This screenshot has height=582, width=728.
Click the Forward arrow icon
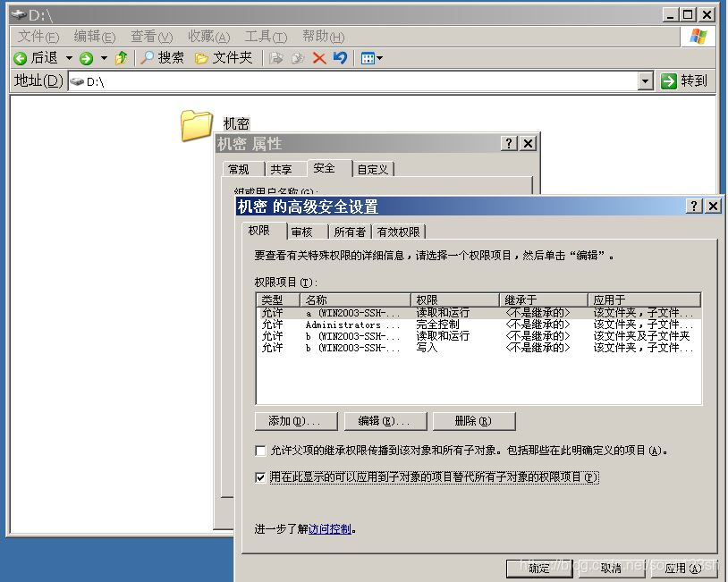click(x=87, y=58)
